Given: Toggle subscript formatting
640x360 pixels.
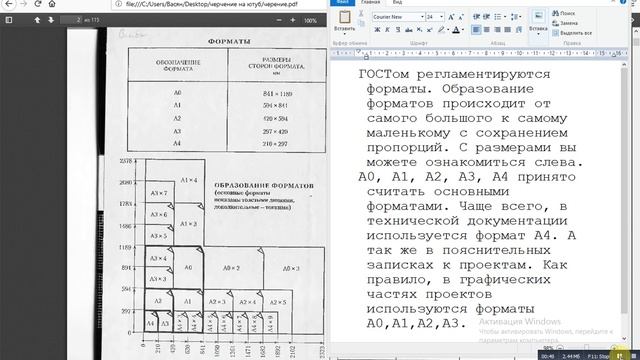Looking at the screenshot, I should pyautogui.click(x=420, y=30).
